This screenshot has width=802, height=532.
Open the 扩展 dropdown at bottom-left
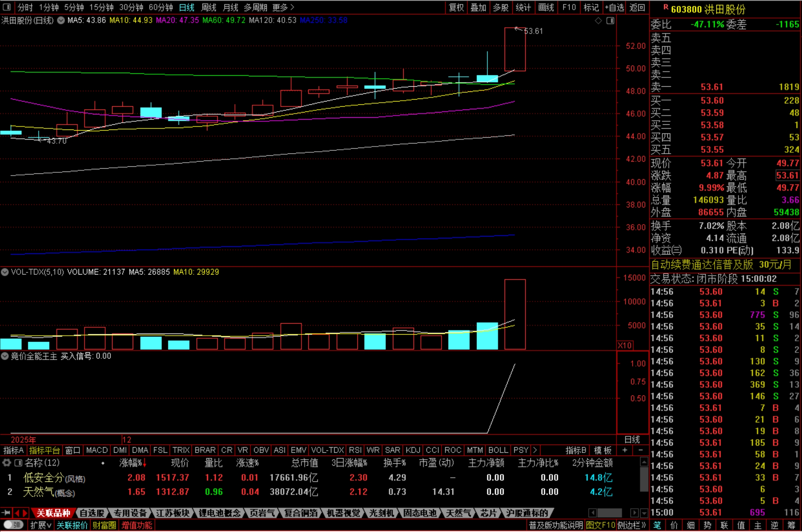[x=40, y=525]
